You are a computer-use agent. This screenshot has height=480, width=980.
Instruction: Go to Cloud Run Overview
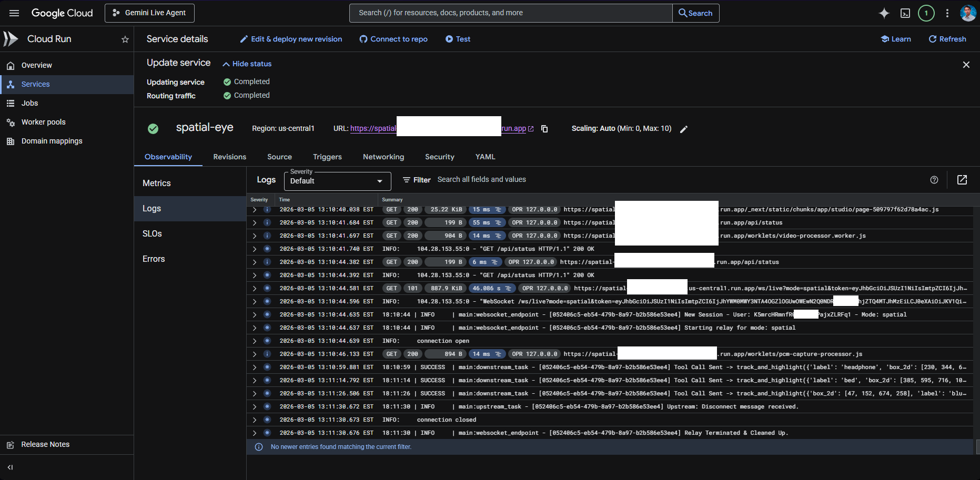(67, 66)
